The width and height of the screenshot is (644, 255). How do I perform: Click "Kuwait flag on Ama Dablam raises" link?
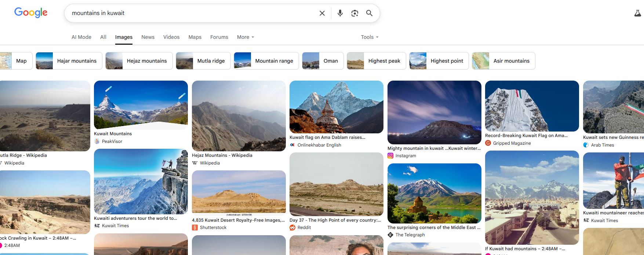click(x=327, y=137)
